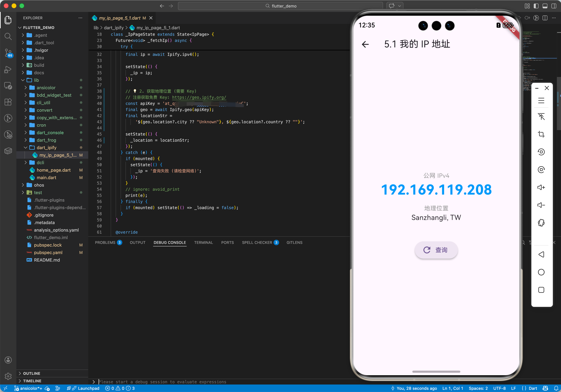Screen dimensions: 561x392
Task: Click the emulator screenshot crop icon
Action: pyautogui.click(x=541, y=134)
